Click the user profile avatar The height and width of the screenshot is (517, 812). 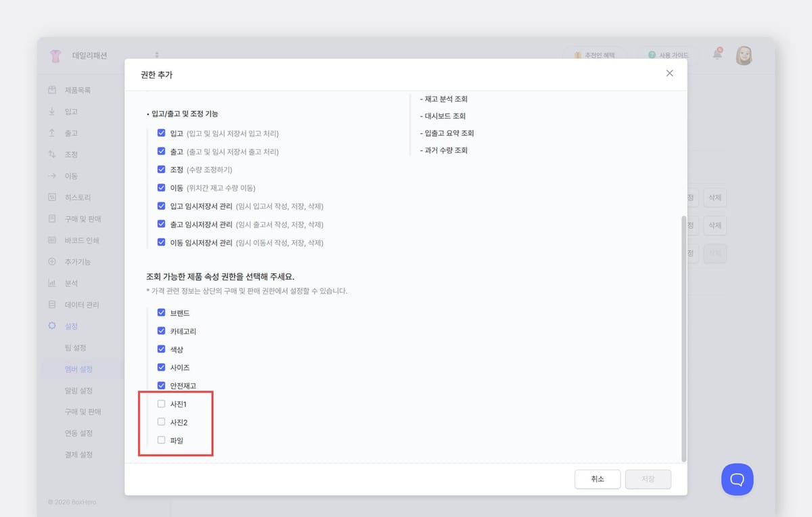(744, 55)
